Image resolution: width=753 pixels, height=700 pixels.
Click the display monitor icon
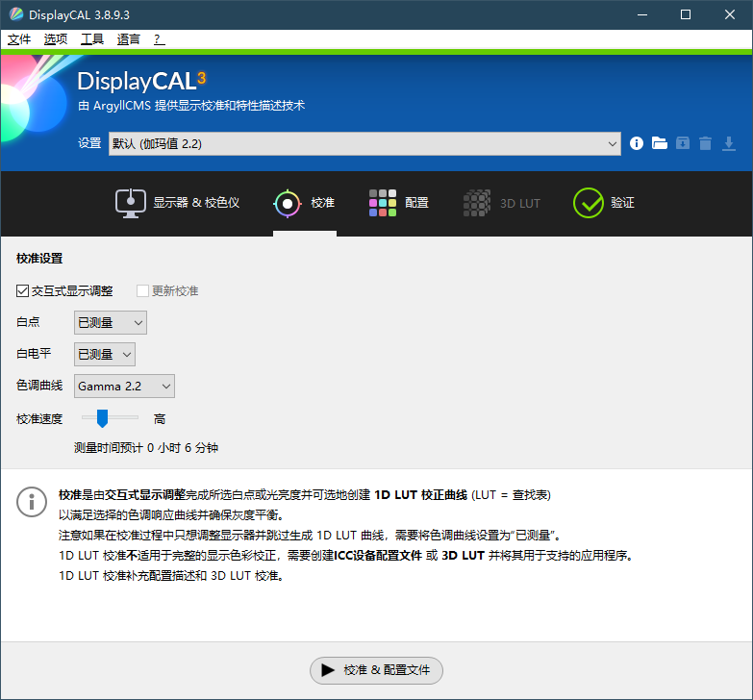(130, 203)
